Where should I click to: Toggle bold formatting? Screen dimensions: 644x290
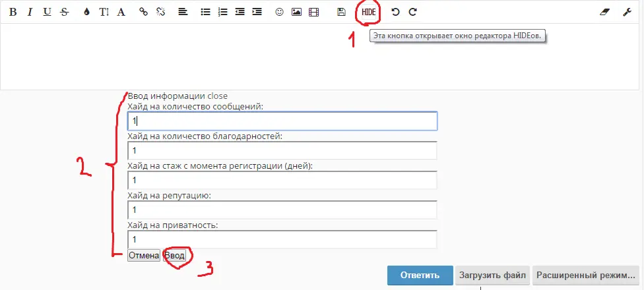point(13,12)
